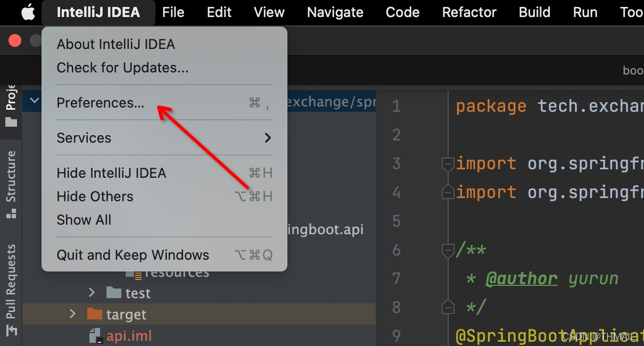Image resolution: width=644 pixels, height=346 pixels.
Task: Open the Refactor menu
Action: click(x=469, y=12)
